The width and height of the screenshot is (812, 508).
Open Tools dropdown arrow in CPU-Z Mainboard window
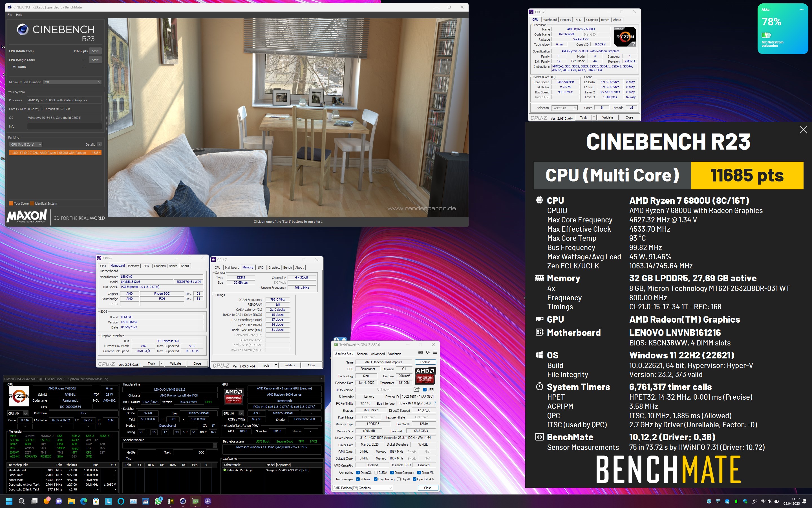coord(161,364)
